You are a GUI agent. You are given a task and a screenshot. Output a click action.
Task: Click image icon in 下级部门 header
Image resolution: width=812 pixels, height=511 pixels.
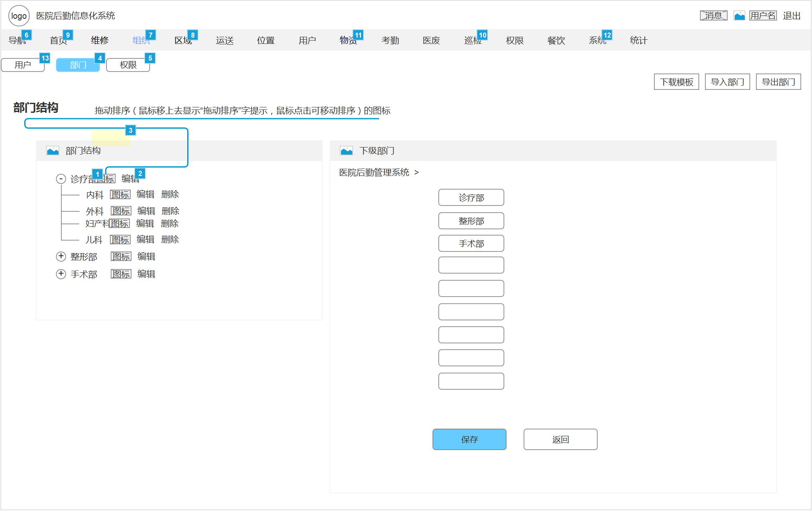coord(346,151)
